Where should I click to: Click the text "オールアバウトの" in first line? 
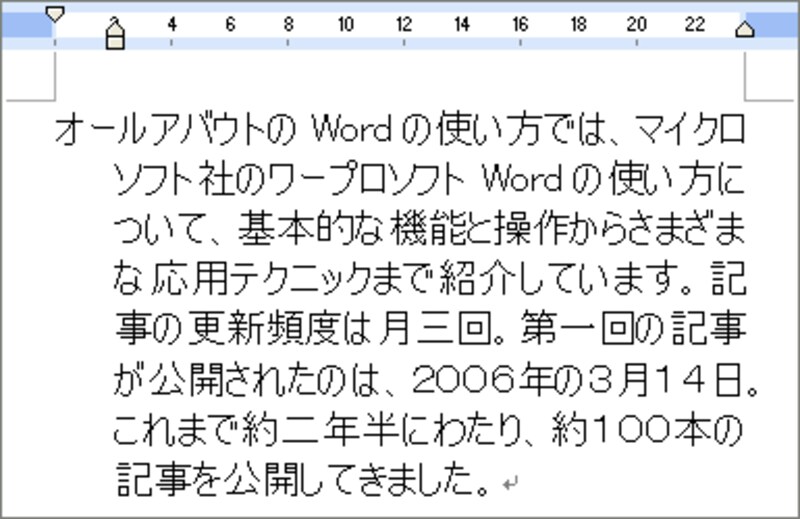click(x=175, y=129)
